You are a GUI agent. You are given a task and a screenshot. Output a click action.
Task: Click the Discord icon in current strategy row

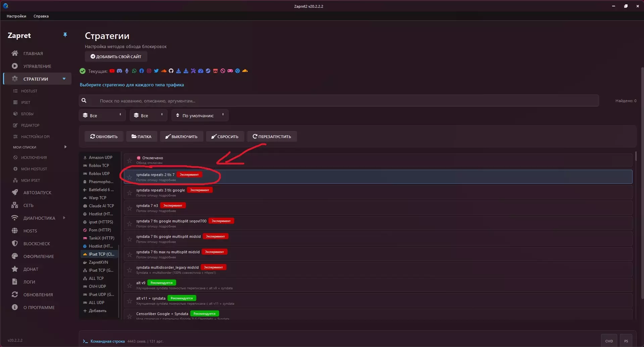point(119,71)
